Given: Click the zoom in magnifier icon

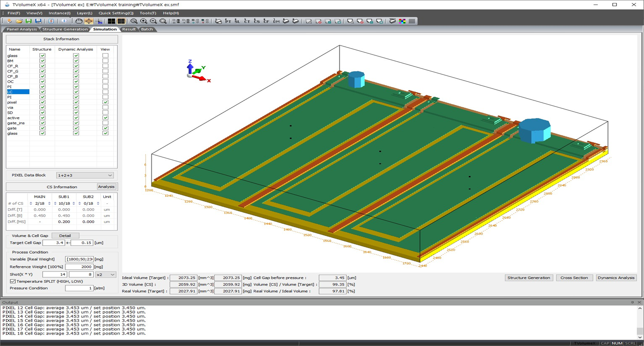Looking at the screenshot, I should tap(143, 21).
